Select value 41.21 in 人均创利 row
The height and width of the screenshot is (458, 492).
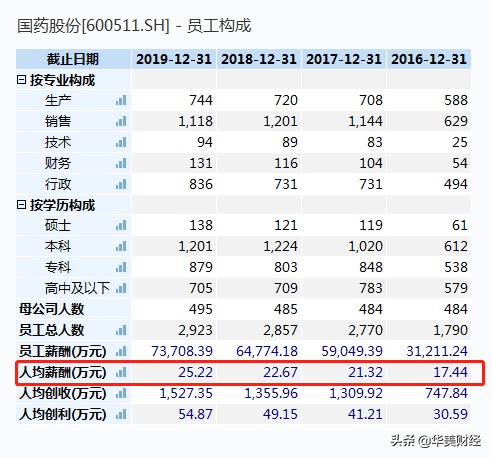[365, 414]
